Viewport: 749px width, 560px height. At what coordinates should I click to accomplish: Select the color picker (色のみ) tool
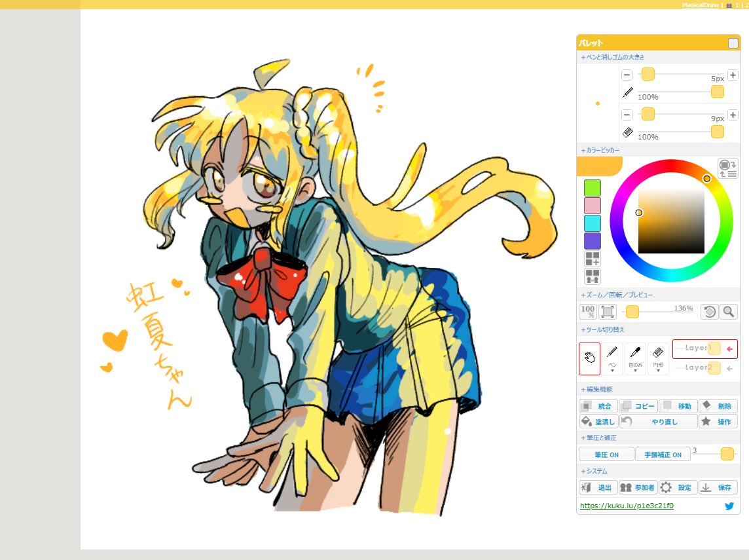tap(635, 352)
